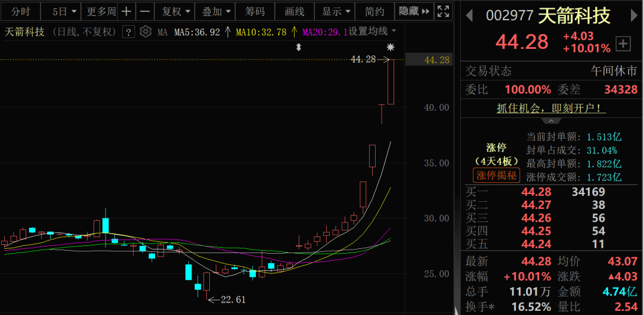Click the 委比 100.00% value
Viewport: 644px width, 315px height.
[x=528, y=89]
